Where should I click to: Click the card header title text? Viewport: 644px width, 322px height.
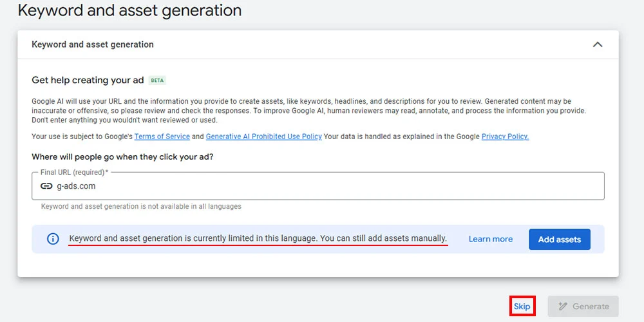pyautogui.click(x=93, y=44)
